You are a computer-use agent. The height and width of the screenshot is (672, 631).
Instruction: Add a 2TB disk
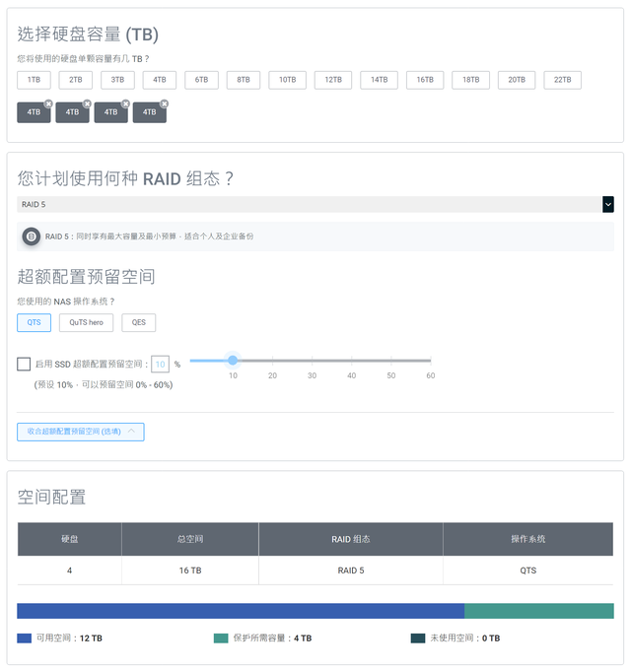coord(76,80)
